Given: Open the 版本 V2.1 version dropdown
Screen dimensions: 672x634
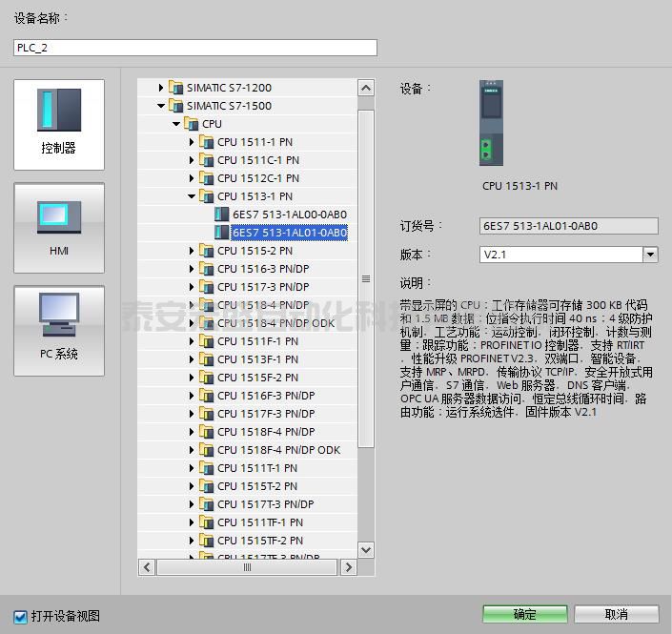Looking at the screenshot, I should [650, 255].
